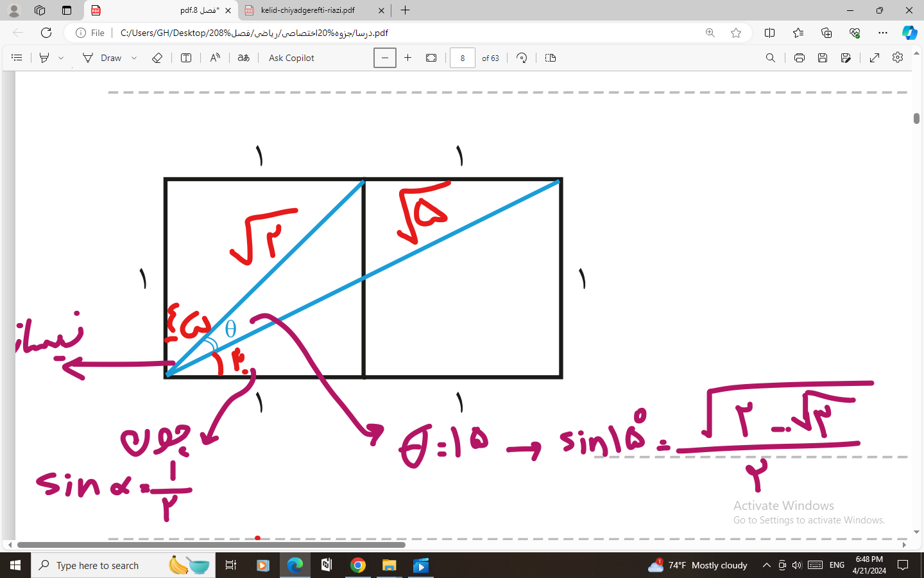The image size is (924, 578).
Task: Show hidden icons in system tray
Action: [x=766, y=565]
